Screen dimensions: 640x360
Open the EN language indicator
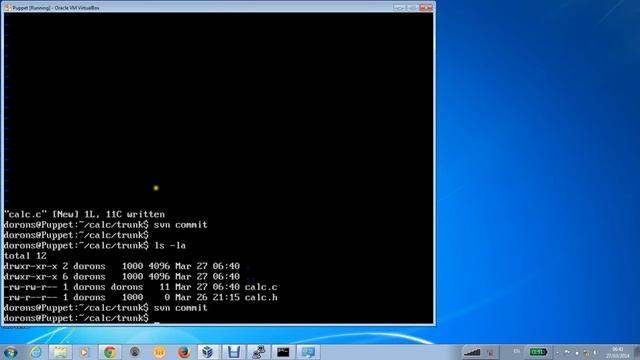[x=516, y=351]
